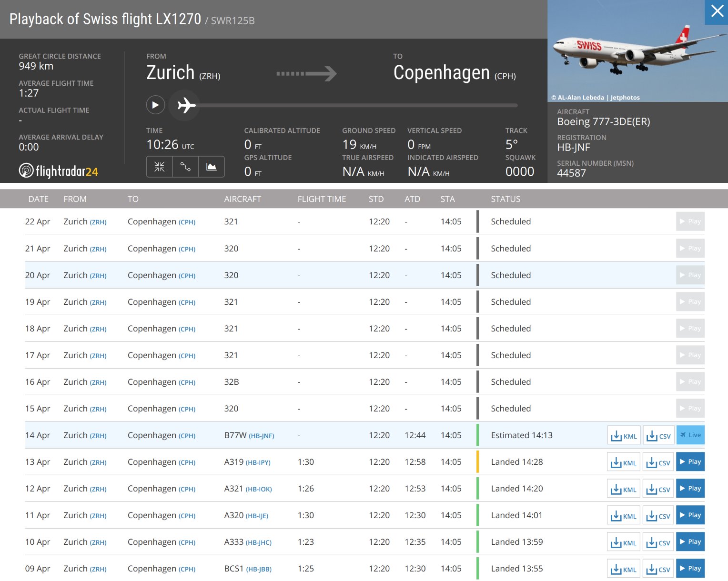Screen dimensions: 728x581
Task: Toggle the center-on-aircraft map icon
Action: (160, 167)
